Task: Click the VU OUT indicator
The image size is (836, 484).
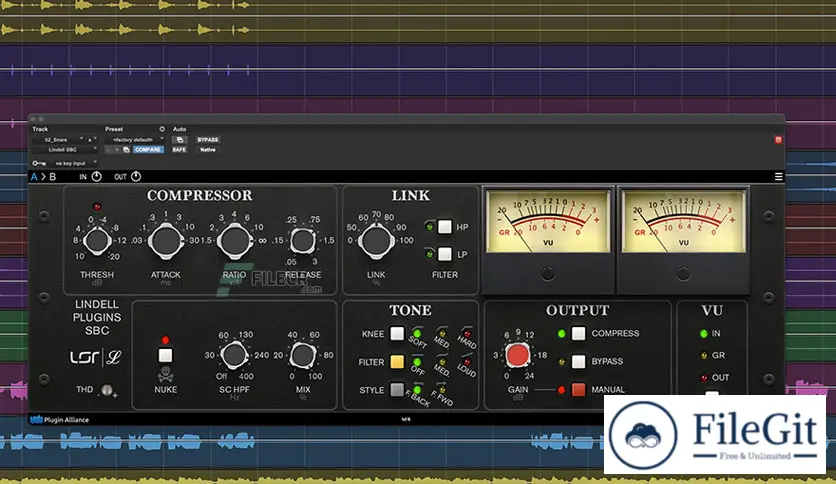Action: (704, 377)
